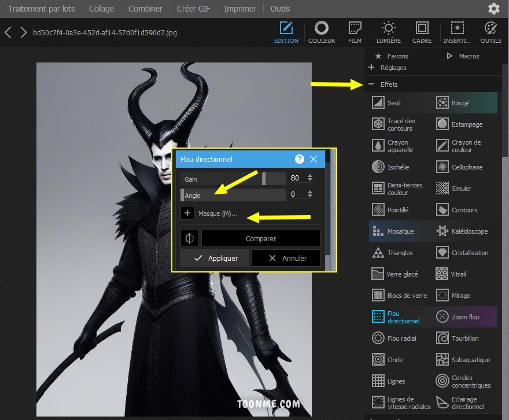This screenshot has height=420, width=509.
Task: Open the Subaquatique effect
Action: pyautogui.click(x=463, y=360)
